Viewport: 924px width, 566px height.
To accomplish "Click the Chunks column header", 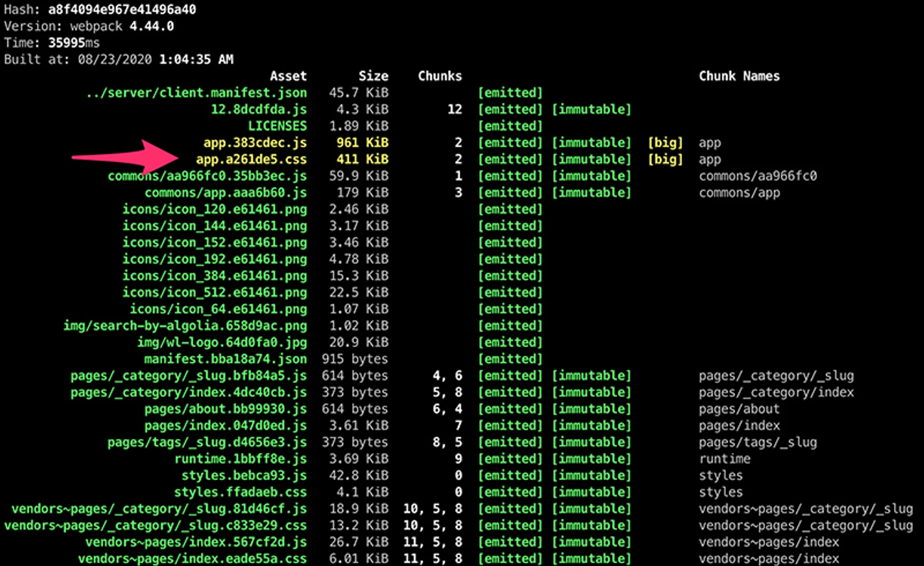I will [x=440, y=76].
